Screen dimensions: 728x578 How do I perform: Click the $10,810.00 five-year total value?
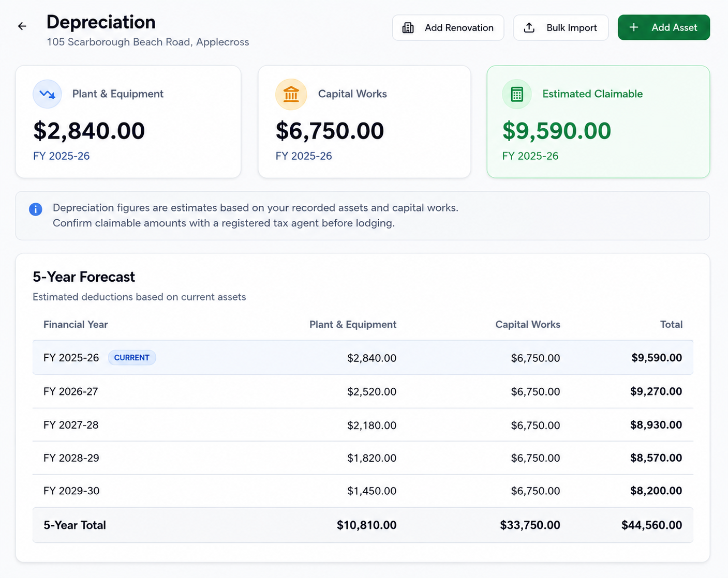click(367, 525)
